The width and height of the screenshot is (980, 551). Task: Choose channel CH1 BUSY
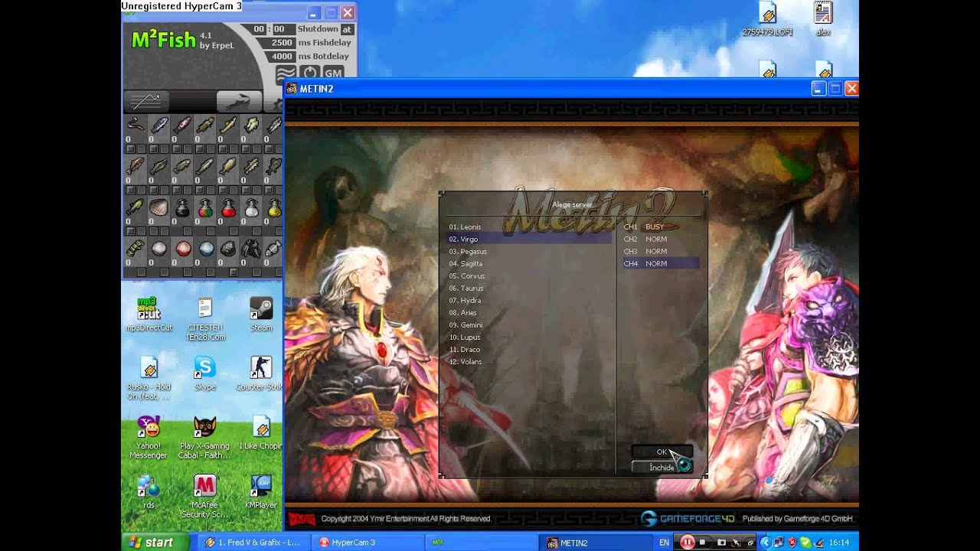[661, 227]
